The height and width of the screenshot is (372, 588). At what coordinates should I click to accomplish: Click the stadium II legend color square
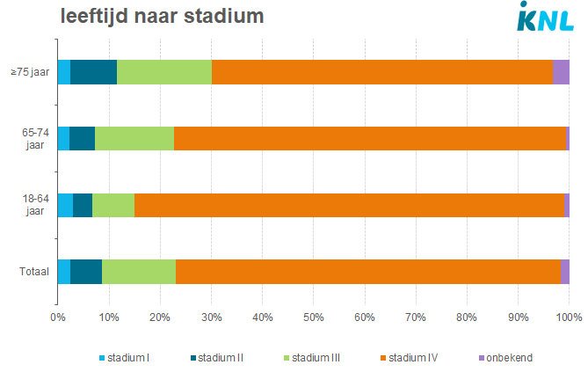click(192, 358)
